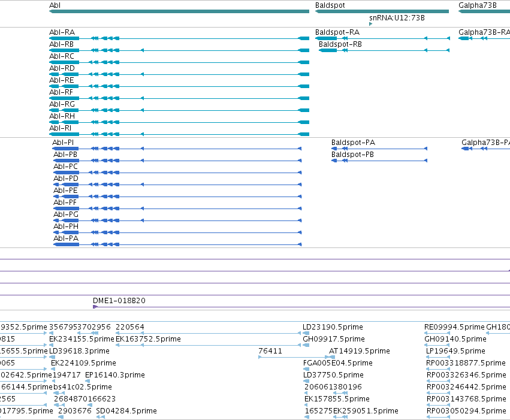Open protein Abl-PB
510x420 pixels.
(65, 155)
